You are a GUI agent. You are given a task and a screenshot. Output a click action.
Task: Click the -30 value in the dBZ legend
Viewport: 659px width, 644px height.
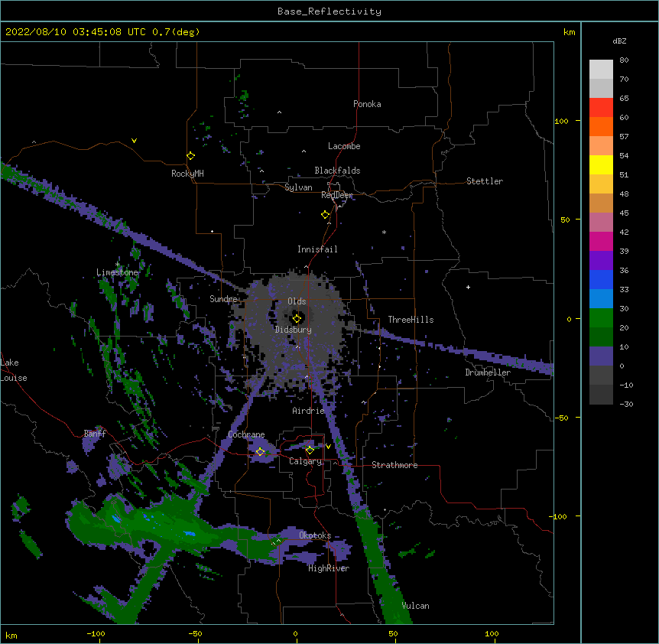click(x=626, y=404)
